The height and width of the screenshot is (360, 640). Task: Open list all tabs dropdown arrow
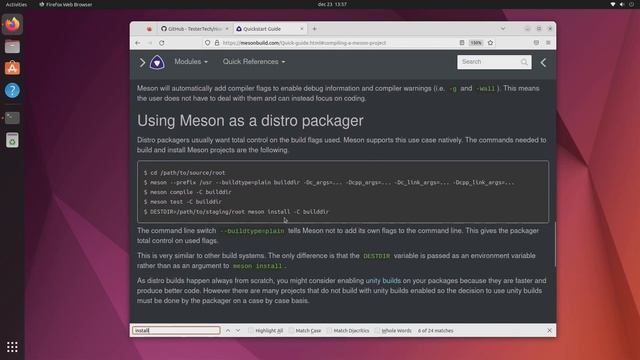(503, 29)
